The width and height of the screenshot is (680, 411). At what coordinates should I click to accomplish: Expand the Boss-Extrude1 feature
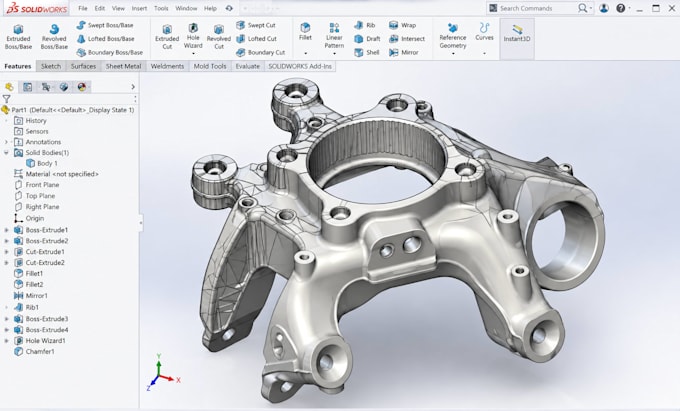pyautogui.click(x=6, y=230)
